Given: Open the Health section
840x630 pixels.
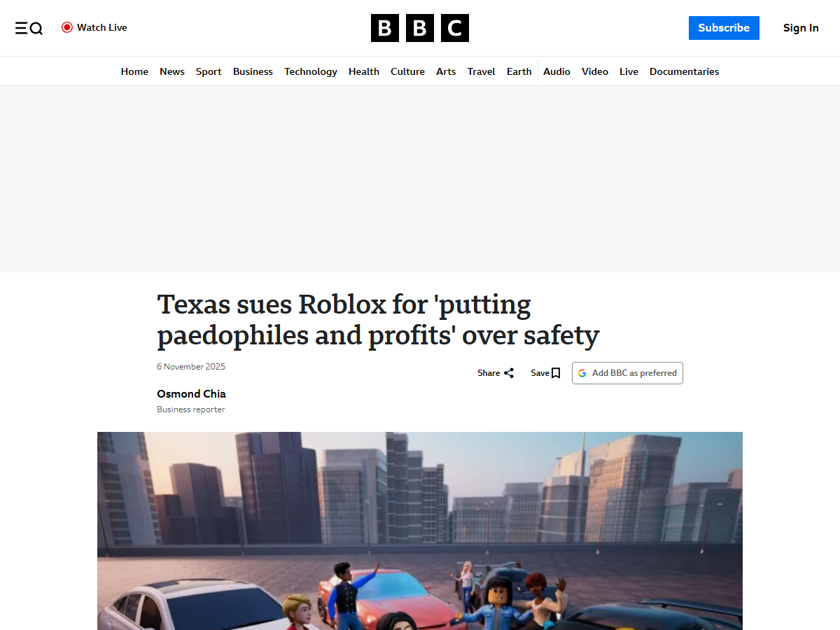Looking at the screenshot, I should point(364,71).
